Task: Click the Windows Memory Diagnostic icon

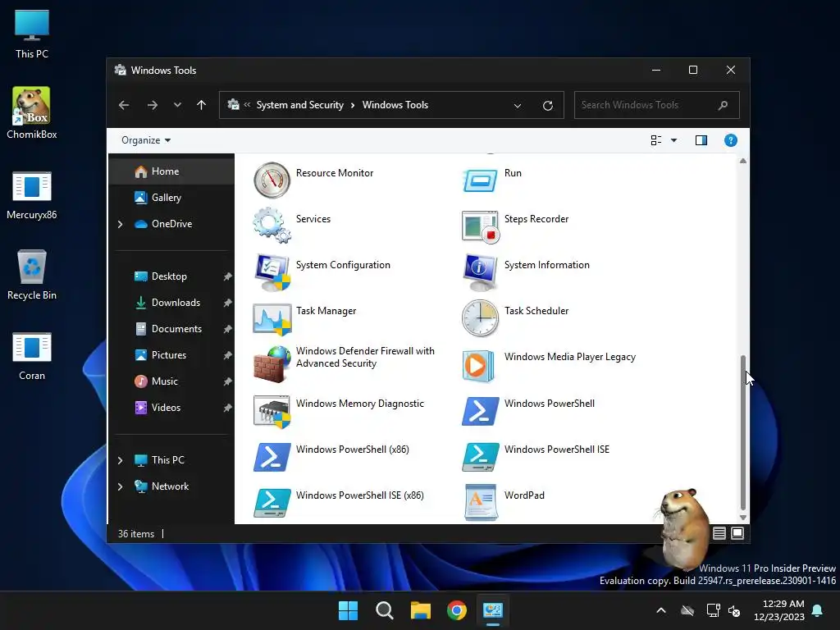Action: [x=272, y=412]
